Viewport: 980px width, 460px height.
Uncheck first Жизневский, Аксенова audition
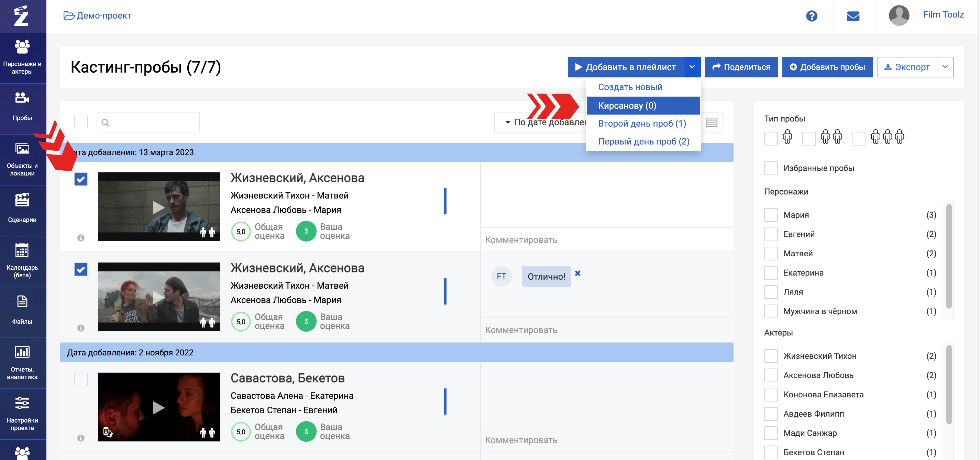point(81,179)
